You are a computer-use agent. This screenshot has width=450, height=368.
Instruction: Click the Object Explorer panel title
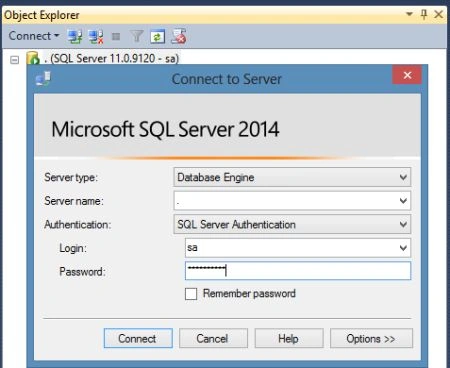42,15
